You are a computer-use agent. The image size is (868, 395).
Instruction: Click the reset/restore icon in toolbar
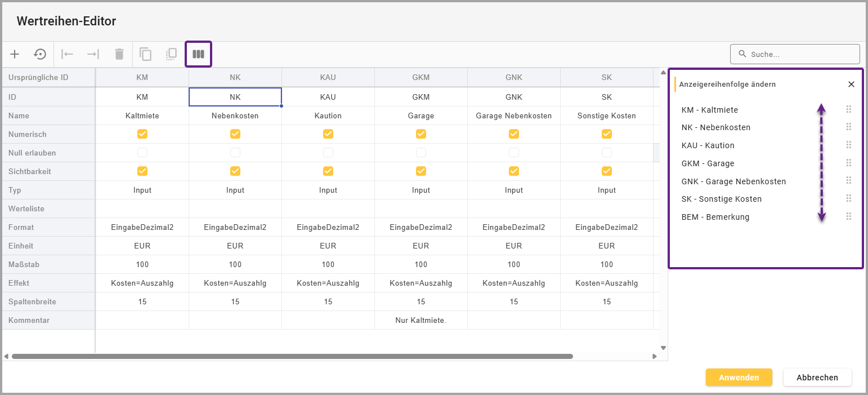(40, 54)
